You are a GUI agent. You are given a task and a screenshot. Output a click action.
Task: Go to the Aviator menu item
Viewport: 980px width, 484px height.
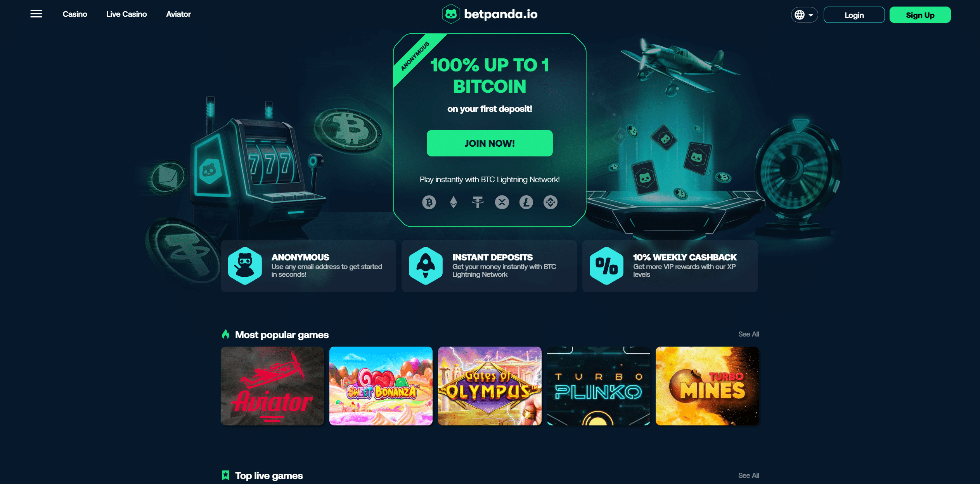178,14
